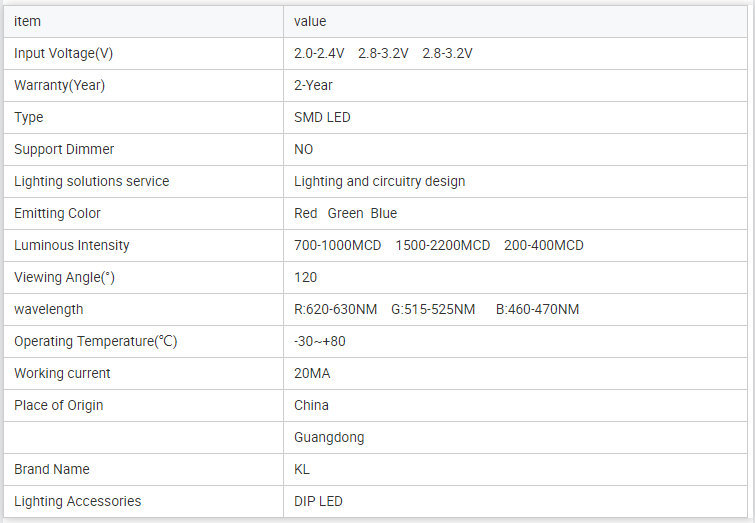This screenshot has width=755, height=523.
Task: Click the "value" column header cell
Action: (x=310, y=21)
